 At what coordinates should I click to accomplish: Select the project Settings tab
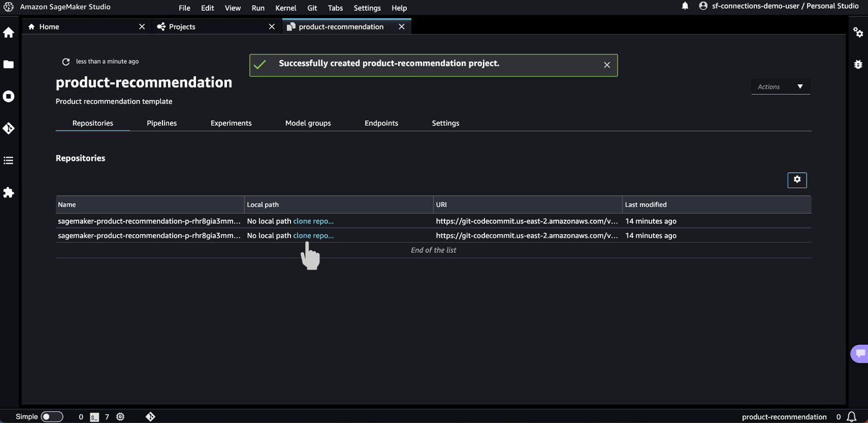tap(445, 123)
